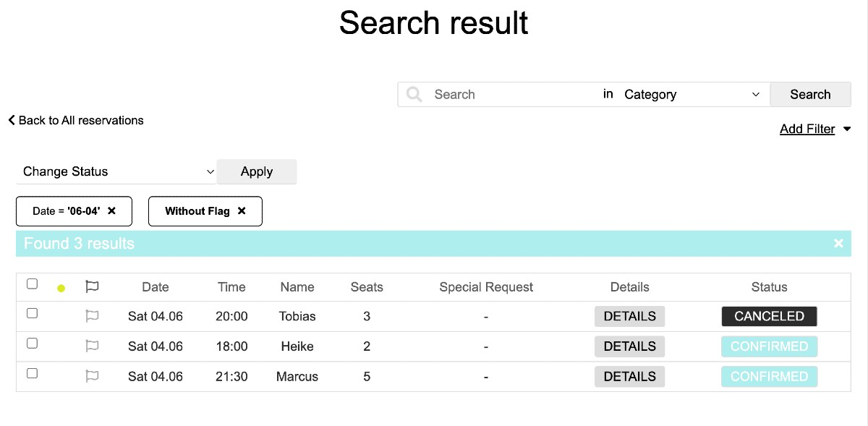Screen dimensions: 868x426
Task: Flag the Heike reservation
Action: tap(92, 346)
